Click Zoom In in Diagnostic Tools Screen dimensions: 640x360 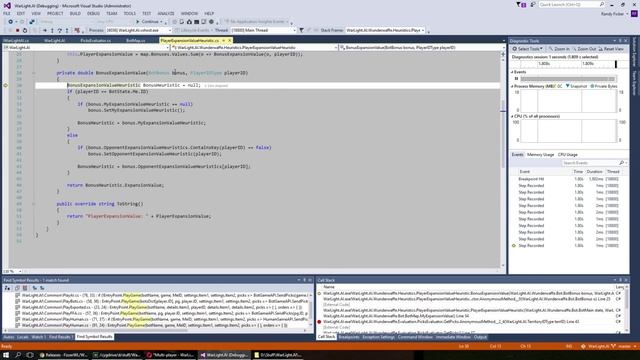click(x=559, y=49)
